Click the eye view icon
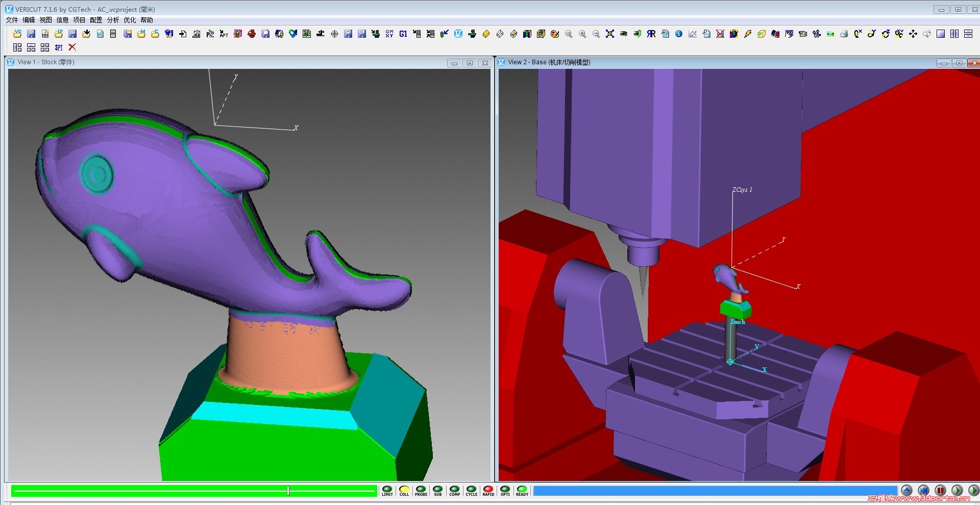980x505 pixels. (x=623, y=34)
